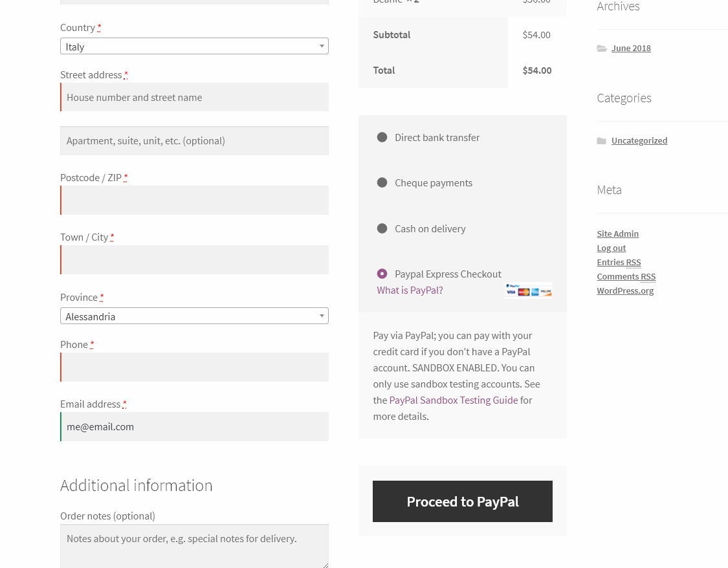Select Cash on delivery option
The width and height of the screenshot is (728, 568).
[382, 228]
